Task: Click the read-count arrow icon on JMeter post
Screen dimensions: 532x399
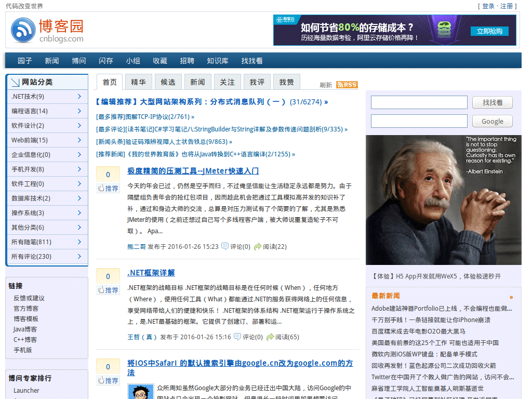Action: pyautogui.click(x=258, y=246)
